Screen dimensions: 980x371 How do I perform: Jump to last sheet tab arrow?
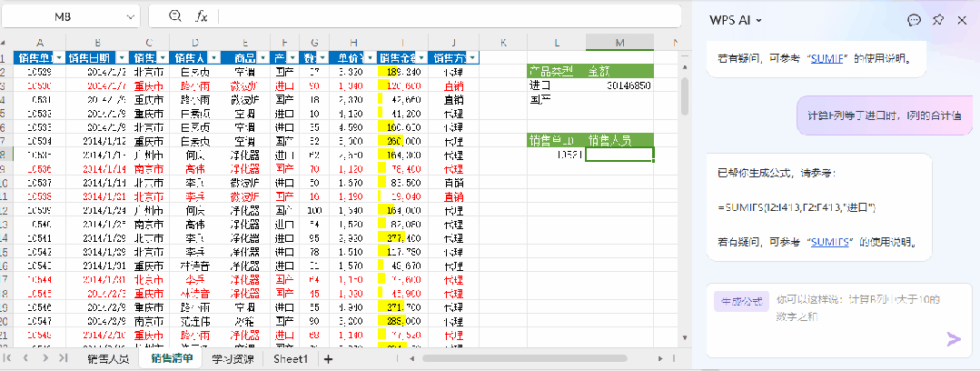click(63, 358)
